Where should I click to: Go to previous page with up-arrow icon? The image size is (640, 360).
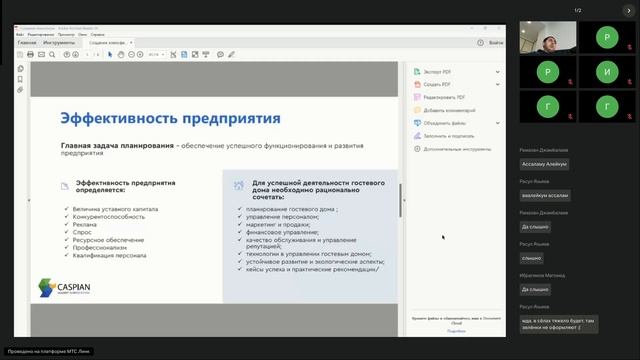coord(67,54)
